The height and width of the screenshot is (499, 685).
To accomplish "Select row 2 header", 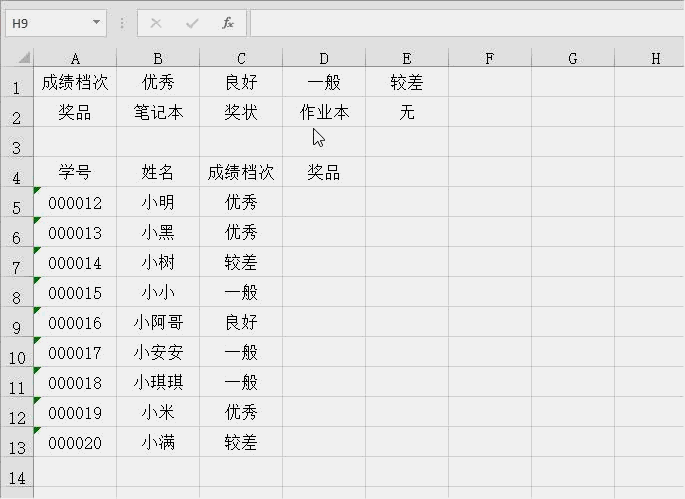I will click(17, 112).
